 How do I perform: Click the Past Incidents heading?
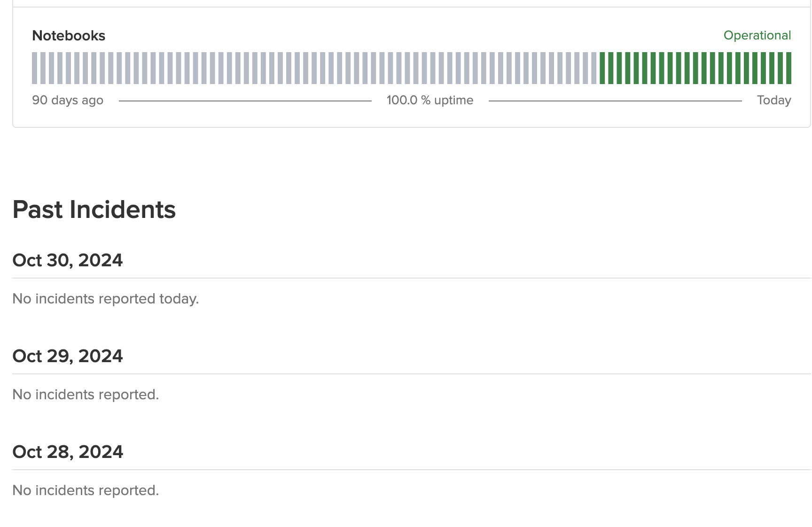94,209
